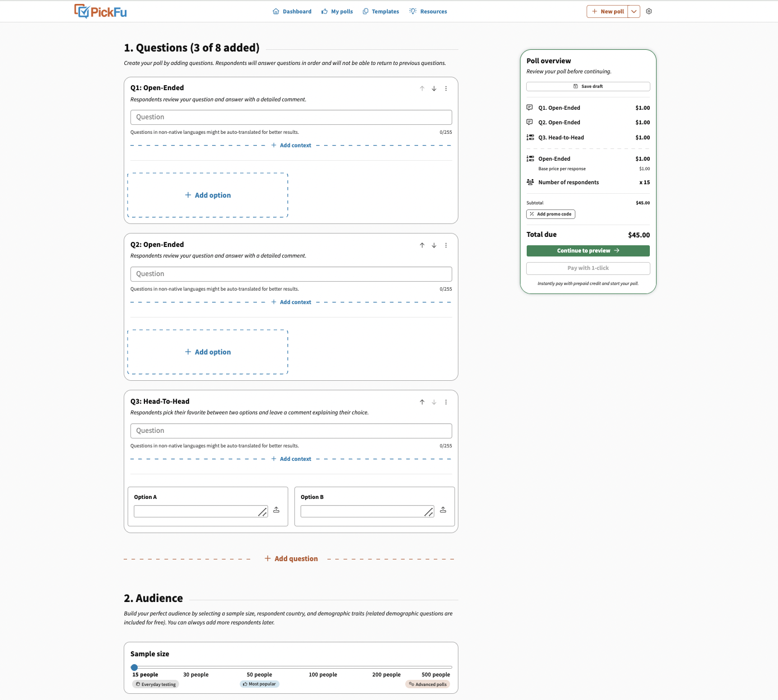Open the settings gear icon
This screenshot has width=778, height=700.
click(x=649, y=11)
